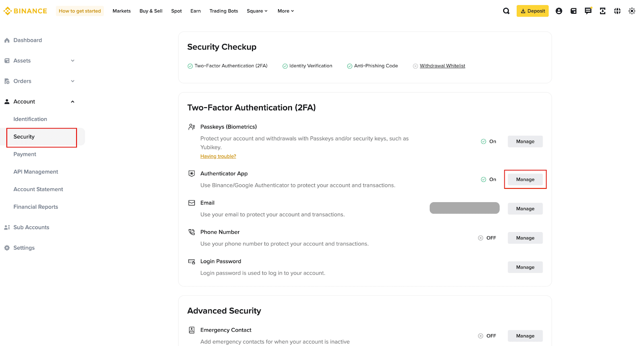Click the Dashboard home icon
Image resolution: width=644 pixels, height=346 pixels.
tap(7, 40)
